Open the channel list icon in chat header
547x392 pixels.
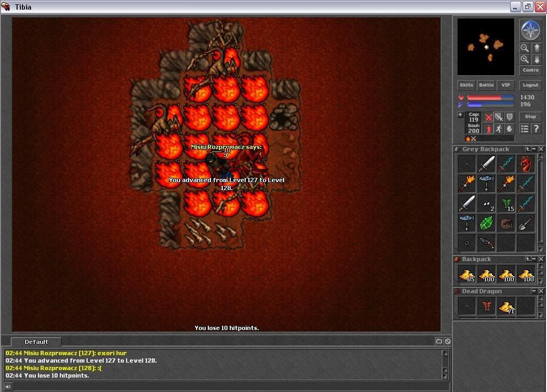tap(439, 341)
